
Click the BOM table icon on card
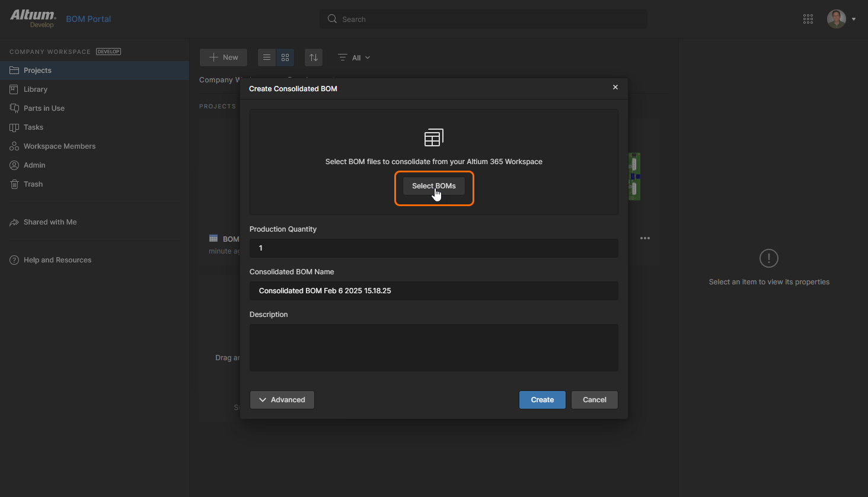[x=213, y=238]
